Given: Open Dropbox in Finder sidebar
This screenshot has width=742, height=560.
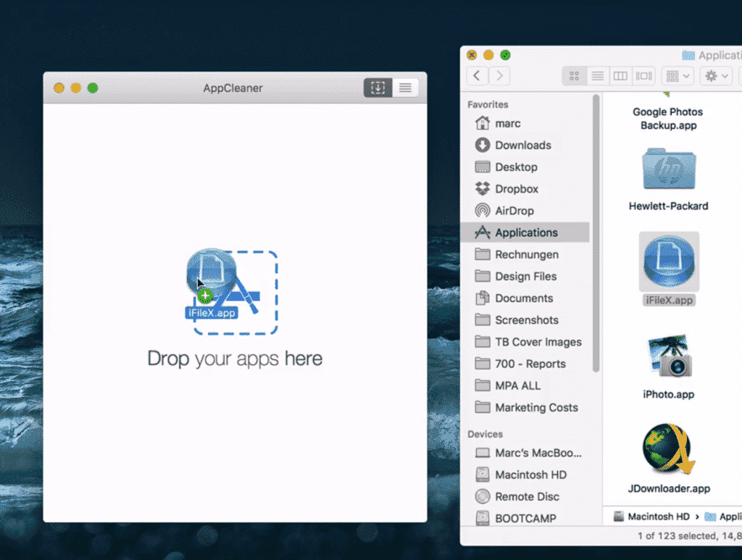Looking at the screenshot, I should pos(525,188).
